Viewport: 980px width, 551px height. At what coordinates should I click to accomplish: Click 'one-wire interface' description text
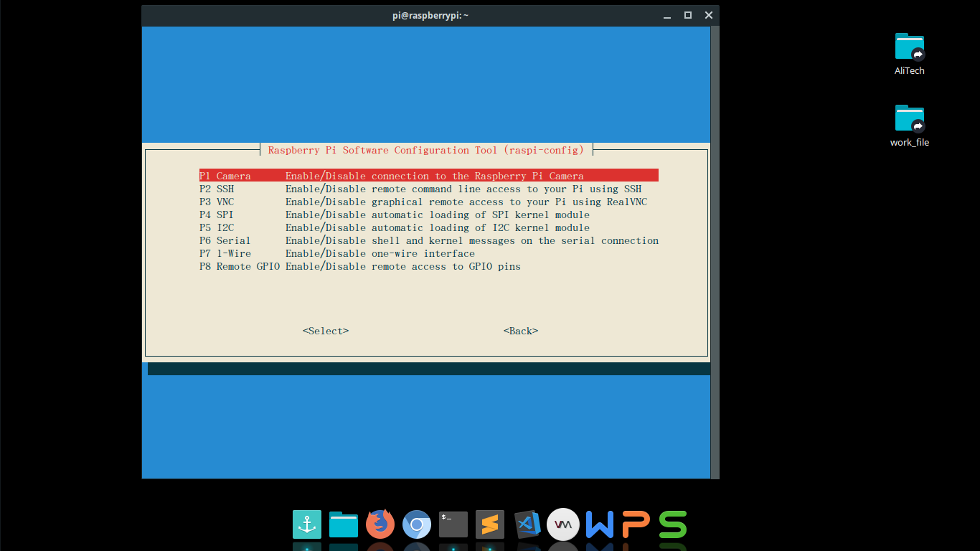pyautogui.click(x=423, y=253)
